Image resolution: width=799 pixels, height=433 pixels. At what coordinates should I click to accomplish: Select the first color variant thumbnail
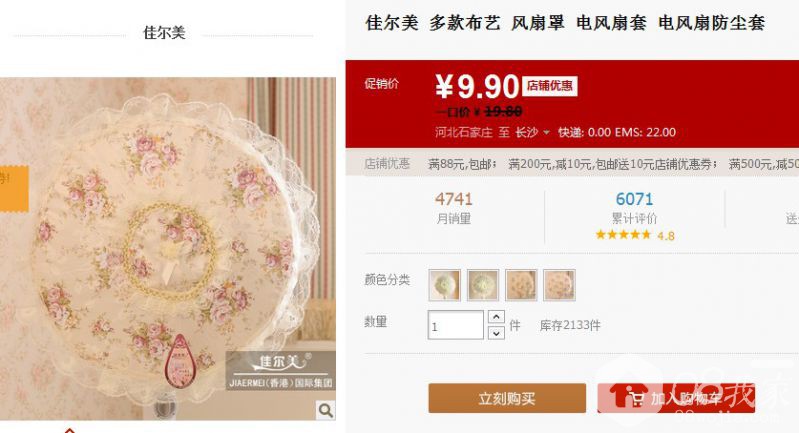pyautogui.click(x=444, y=285)
